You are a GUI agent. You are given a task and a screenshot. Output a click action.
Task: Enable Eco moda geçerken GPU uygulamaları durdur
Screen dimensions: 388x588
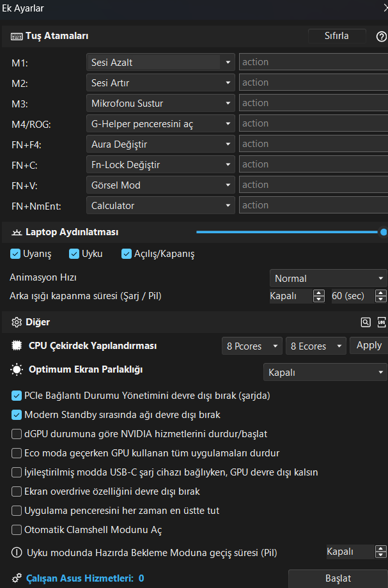coord(17,453)
